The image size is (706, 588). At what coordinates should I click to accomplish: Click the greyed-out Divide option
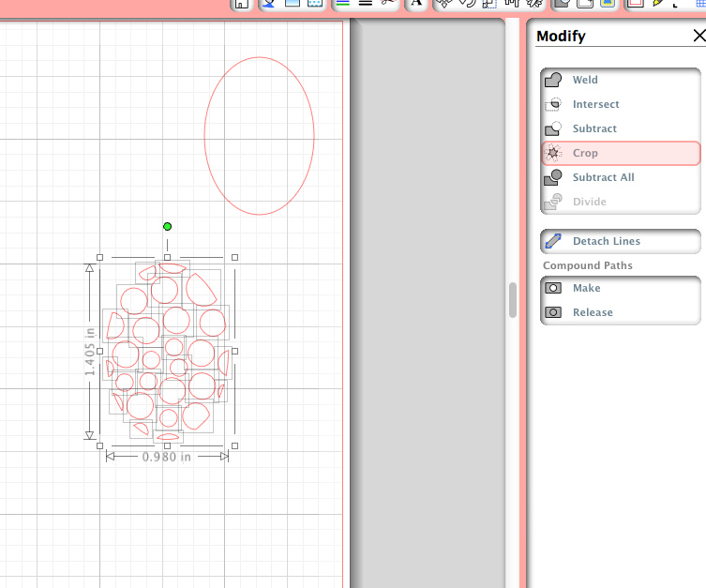[621, 202]
